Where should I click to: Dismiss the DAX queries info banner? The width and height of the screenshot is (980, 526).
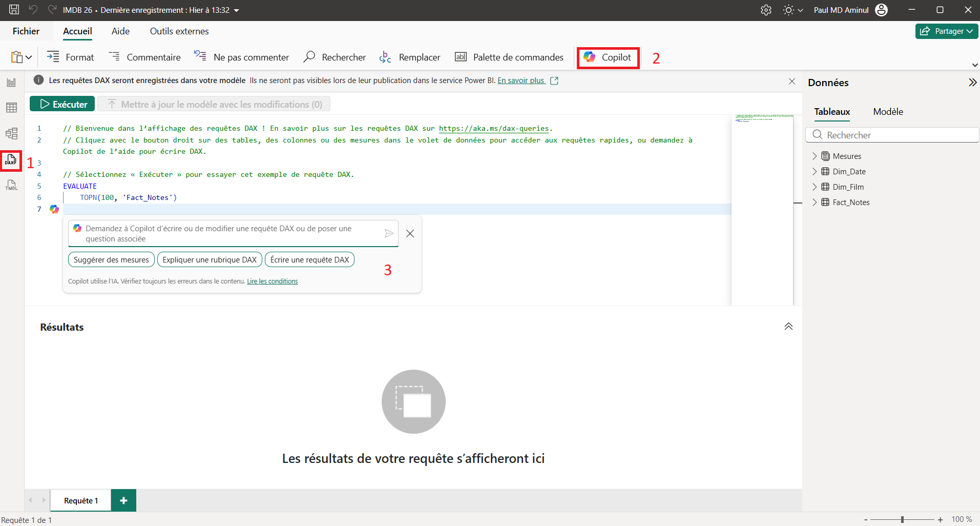tap(792, 81)
